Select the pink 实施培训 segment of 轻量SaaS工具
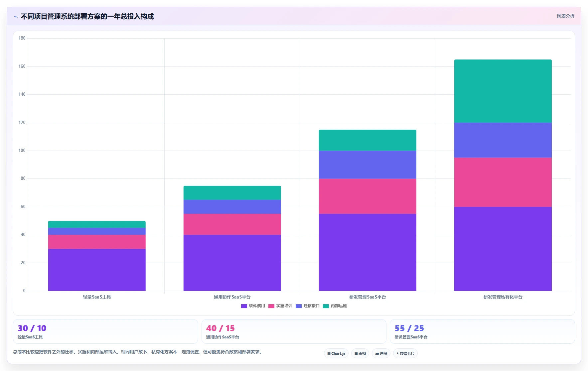Screen dimensions: 588x371 pos(97,242)
